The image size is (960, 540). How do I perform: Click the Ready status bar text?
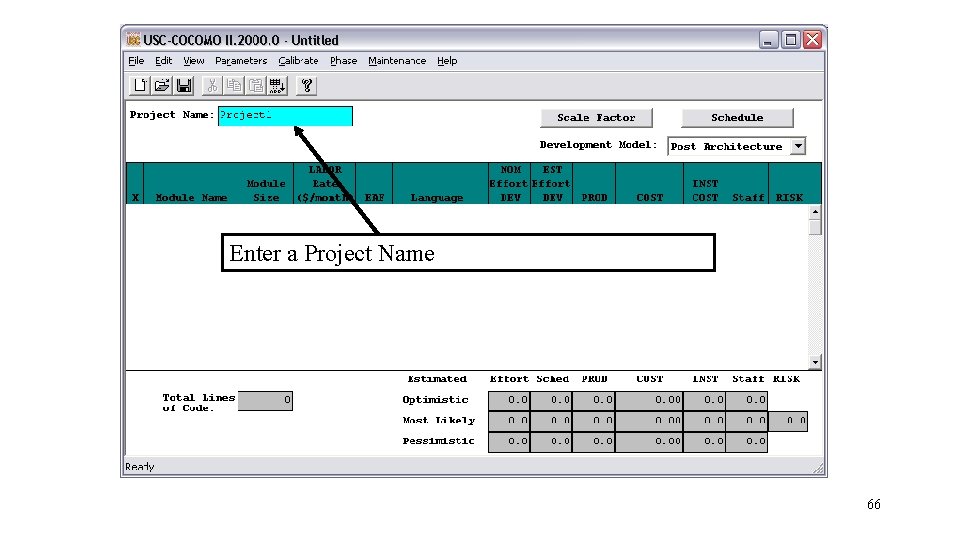[140, 467]
